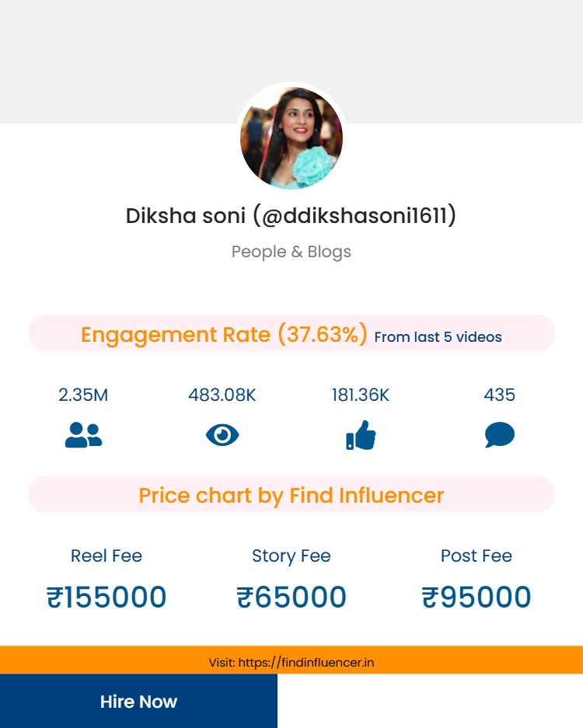Viewport: 583px width, 728px height.
Task: Click the comments speech bubble icon
Action: (499, 435)
